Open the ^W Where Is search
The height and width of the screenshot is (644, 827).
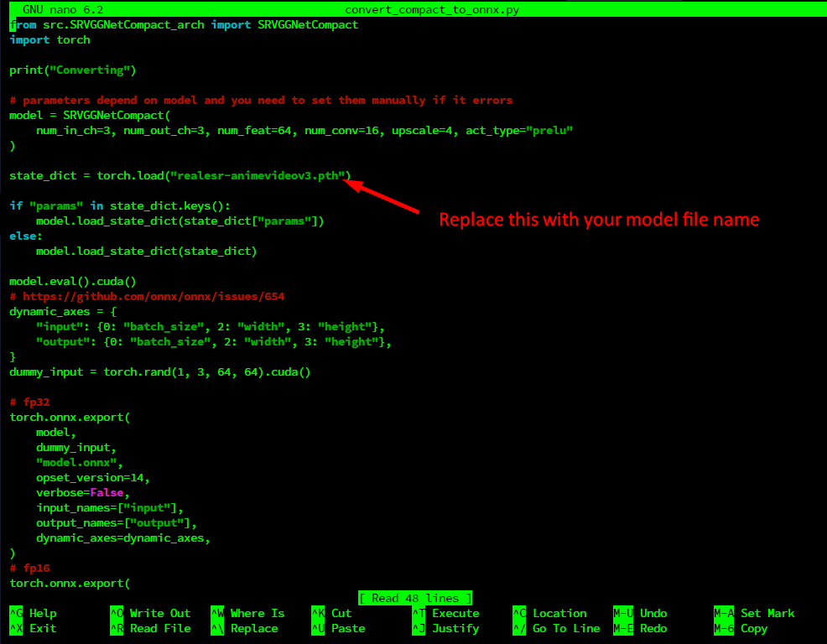pyautogui.click(x=247, y=613)
